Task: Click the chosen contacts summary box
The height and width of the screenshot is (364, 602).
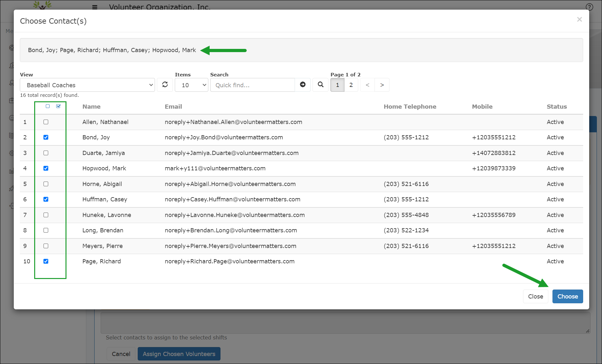Action: pos(301,50)
